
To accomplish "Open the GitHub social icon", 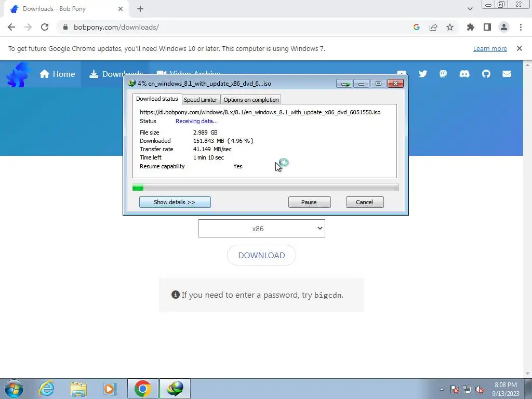I will tap(486, 74).
